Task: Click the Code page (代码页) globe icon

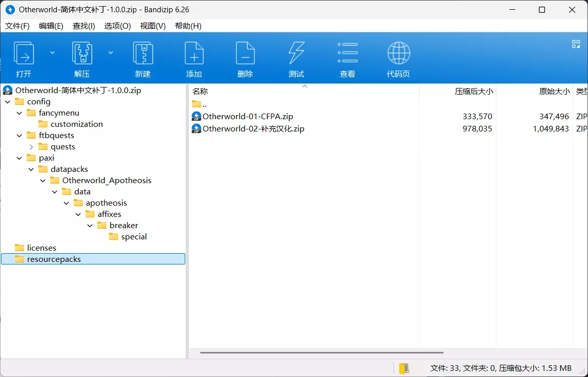Action: 399,53
